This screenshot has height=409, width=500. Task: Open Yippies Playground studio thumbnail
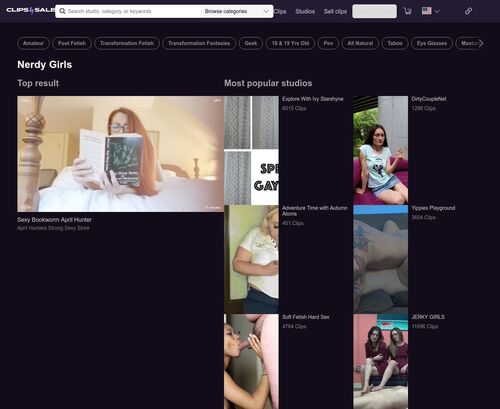point(381,259)
